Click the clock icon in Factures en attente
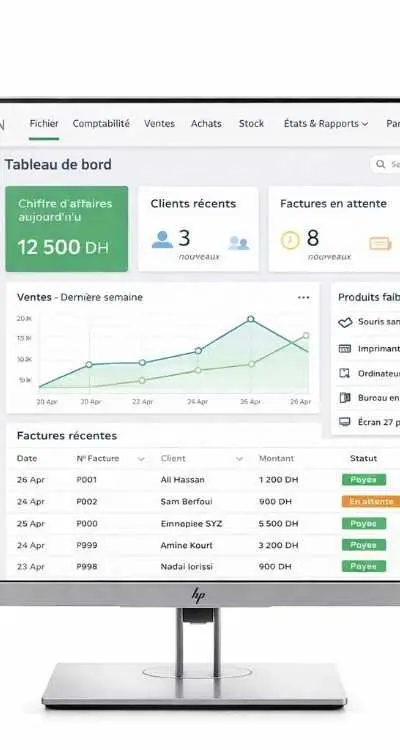Viewport: 400px width, 750px height. tap(290, 240)
